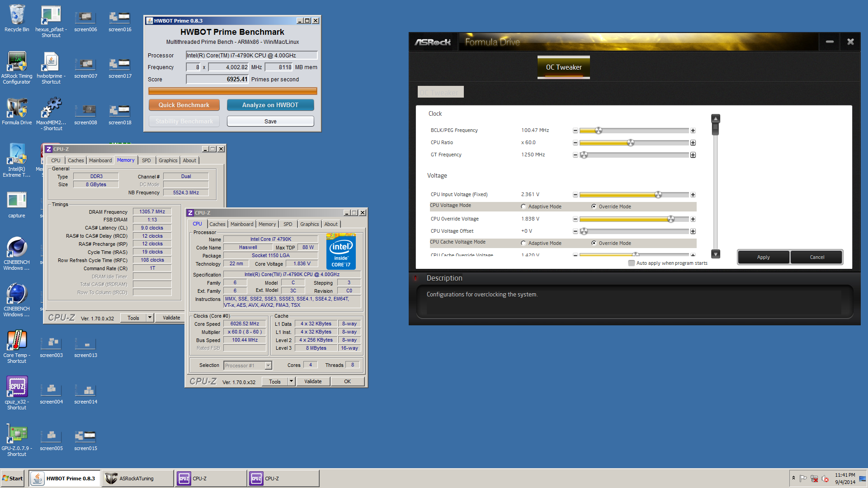Switch to Mainboard tab in front CPU-Z
The width and height of the screenshot is (868, 488).
click(242, 224)
